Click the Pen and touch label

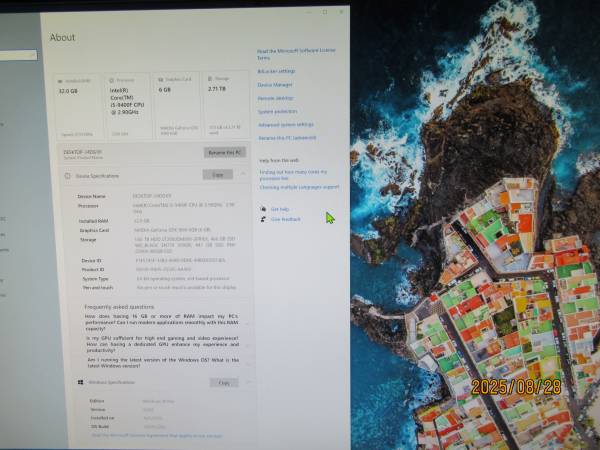click(x=98, y=288)
